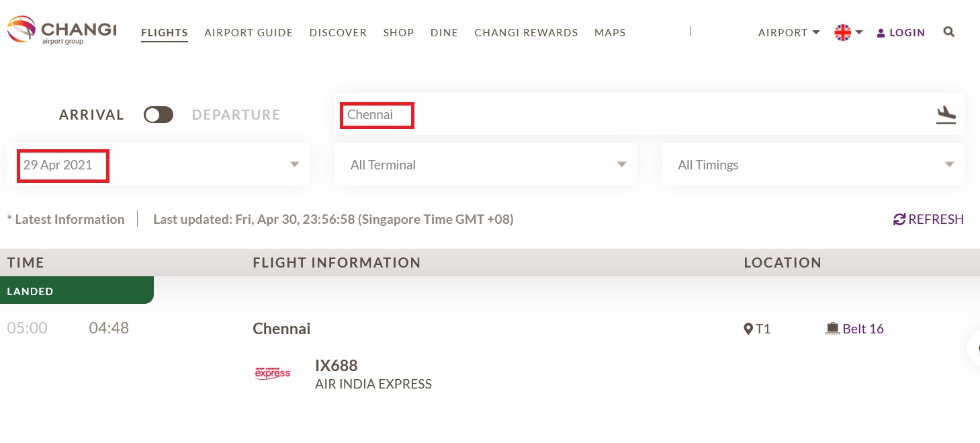Click the scheduled time 05:00

(27, 328)
